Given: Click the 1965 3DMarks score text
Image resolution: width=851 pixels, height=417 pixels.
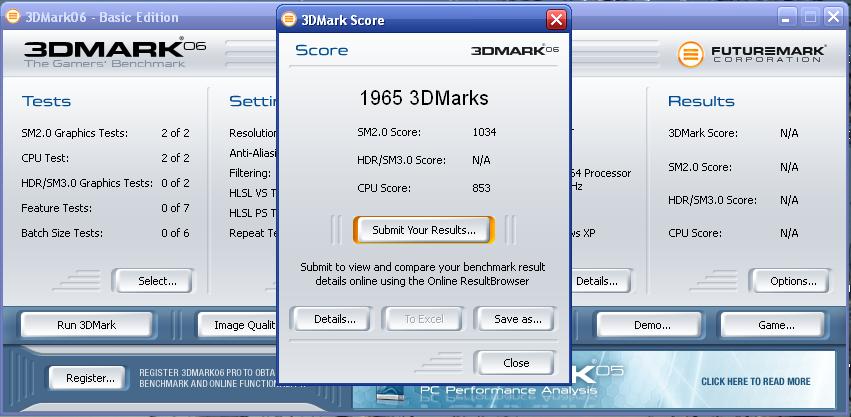Looking at the screenshot, I should click(423, 98).
